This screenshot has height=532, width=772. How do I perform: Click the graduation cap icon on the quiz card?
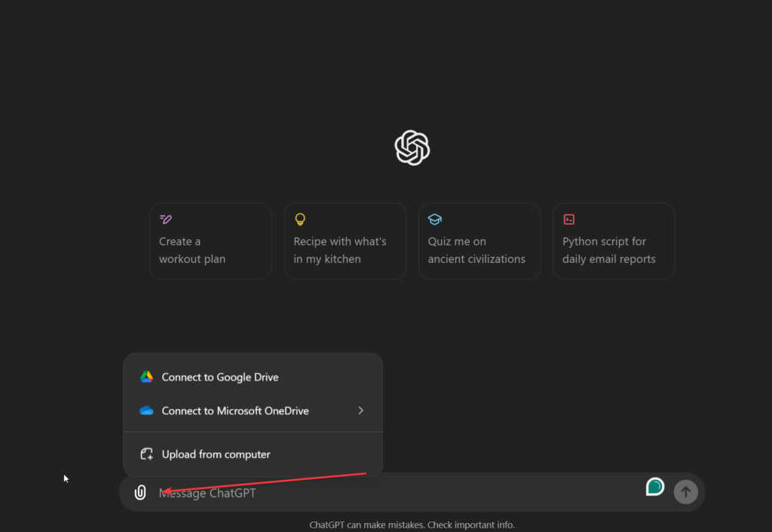435,219
